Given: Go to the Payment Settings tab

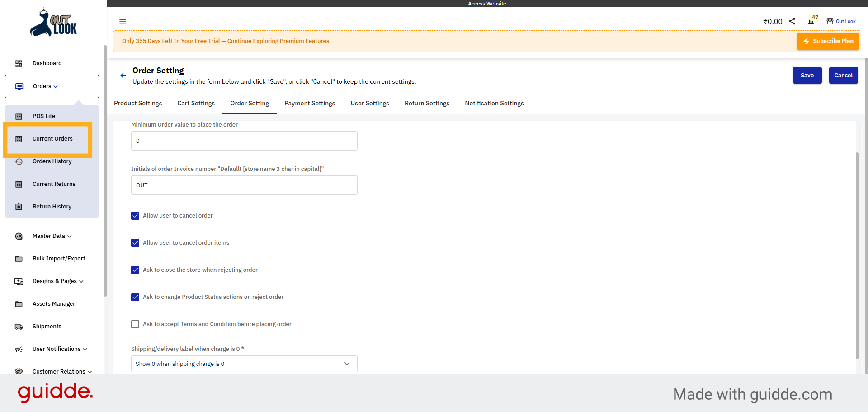Looking at the screenshot, I should [310, 104].
